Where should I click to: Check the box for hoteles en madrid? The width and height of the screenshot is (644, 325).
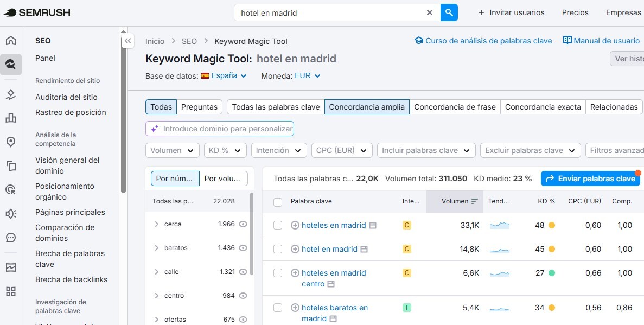pyautogui.click(x=278, y=225)
